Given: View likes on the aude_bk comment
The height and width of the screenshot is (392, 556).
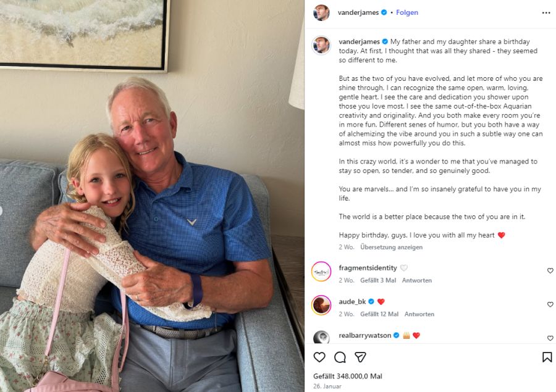Looking at the screenshot, I should click(x=379, y=314).
